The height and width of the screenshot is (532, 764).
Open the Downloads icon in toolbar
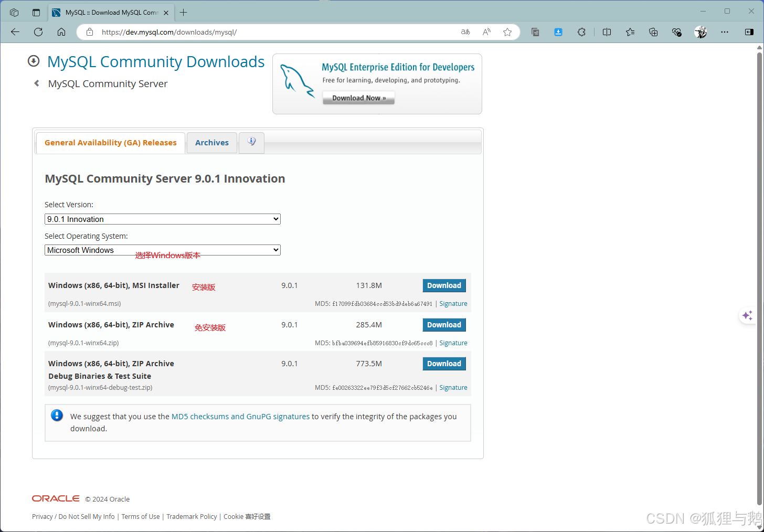pyautogui.click(x=558, y=32)
